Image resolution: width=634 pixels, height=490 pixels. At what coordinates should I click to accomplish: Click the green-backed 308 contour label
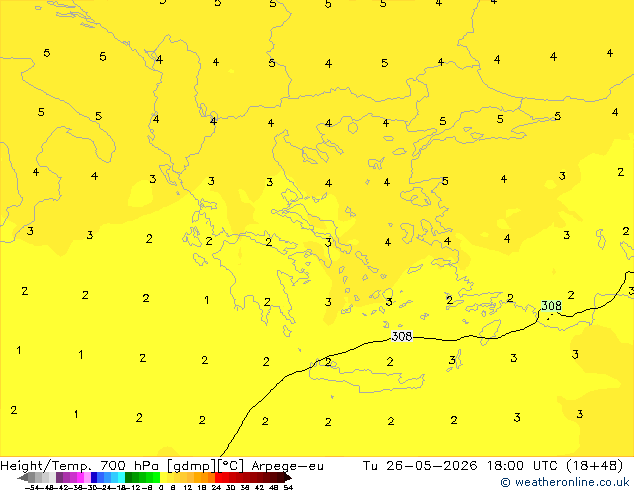(x=552, y=306)
